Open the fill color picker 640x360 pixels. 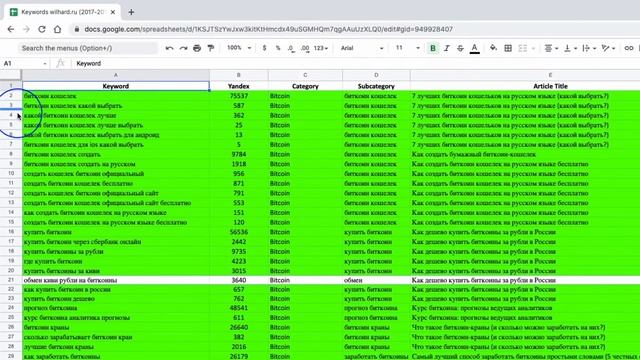tap(493, 48)
